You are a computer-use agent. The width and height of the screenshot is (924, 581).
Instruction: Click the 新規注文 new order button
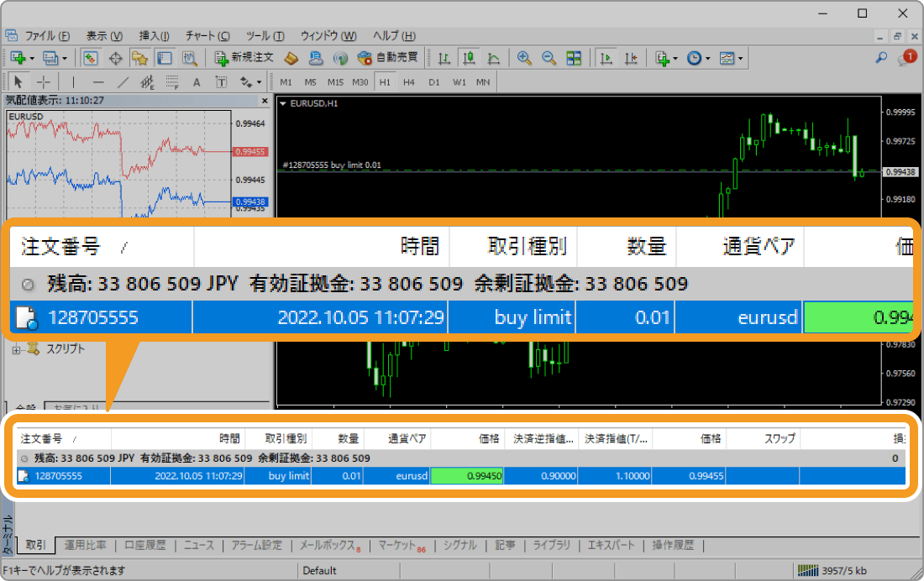coord(244,58)
